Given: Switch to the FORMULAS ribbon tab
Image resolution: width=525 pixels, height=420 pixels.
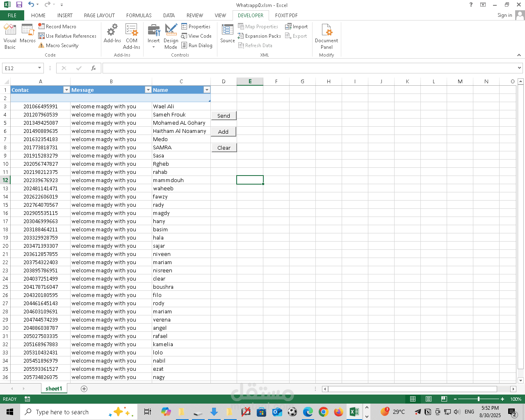Looking at the screenshot, I should click(139, 16).
